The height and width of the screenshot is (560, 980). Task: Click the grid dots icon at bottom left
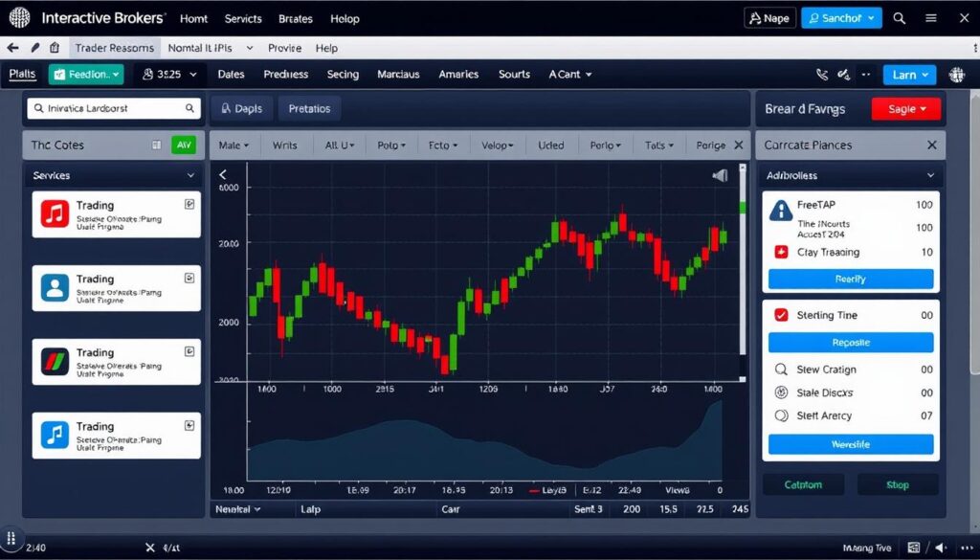pos(11,538)
